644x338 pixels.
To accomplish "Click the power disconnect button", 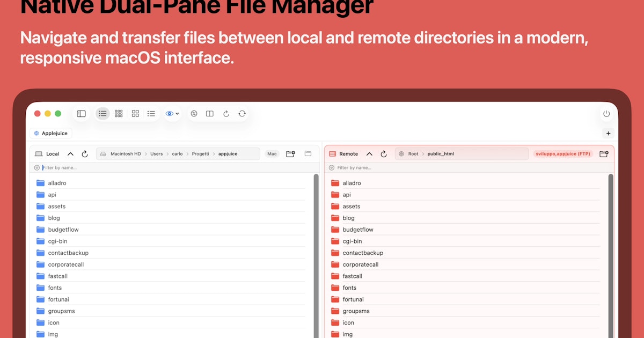I will coord(606,114).
